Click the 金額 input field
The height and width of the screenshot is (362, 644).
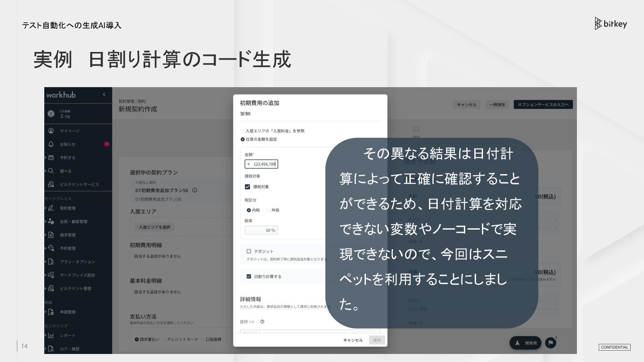click(261, 164)
